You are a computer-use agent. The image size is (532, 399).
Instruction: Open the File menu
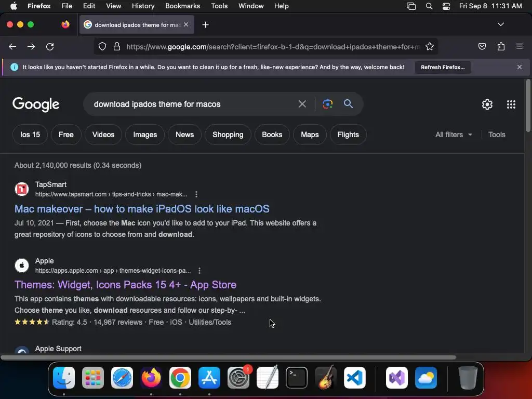click(x=66, y=6)
